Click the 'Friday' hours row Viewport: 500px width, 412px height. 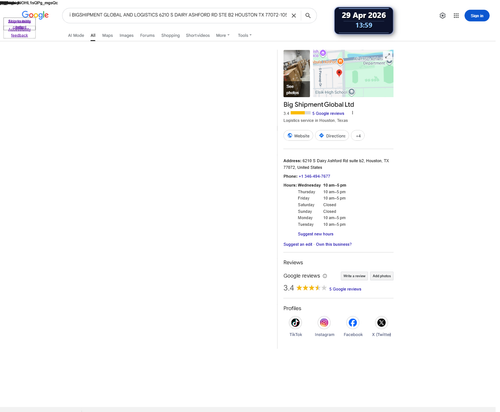[322, 198]
